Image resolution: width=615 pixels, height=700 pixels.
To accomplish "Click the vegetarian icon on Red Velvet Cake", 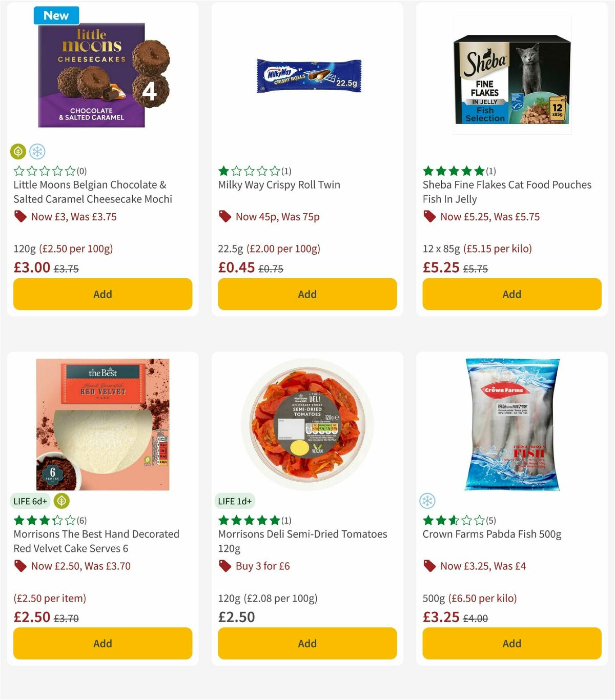I will pyautogui.click(x=61, y=501).
